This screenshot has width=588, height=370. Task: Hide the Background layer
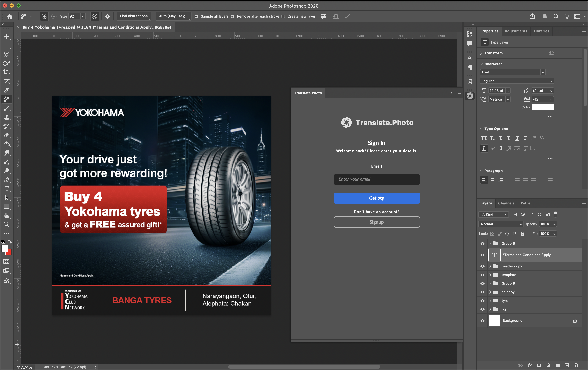(482, 321)
